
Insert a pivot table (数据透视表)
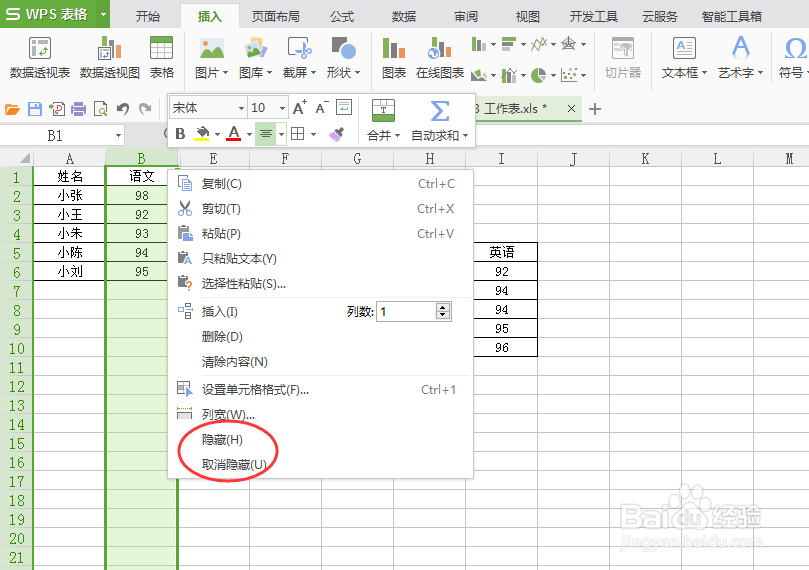pos(40,57)
